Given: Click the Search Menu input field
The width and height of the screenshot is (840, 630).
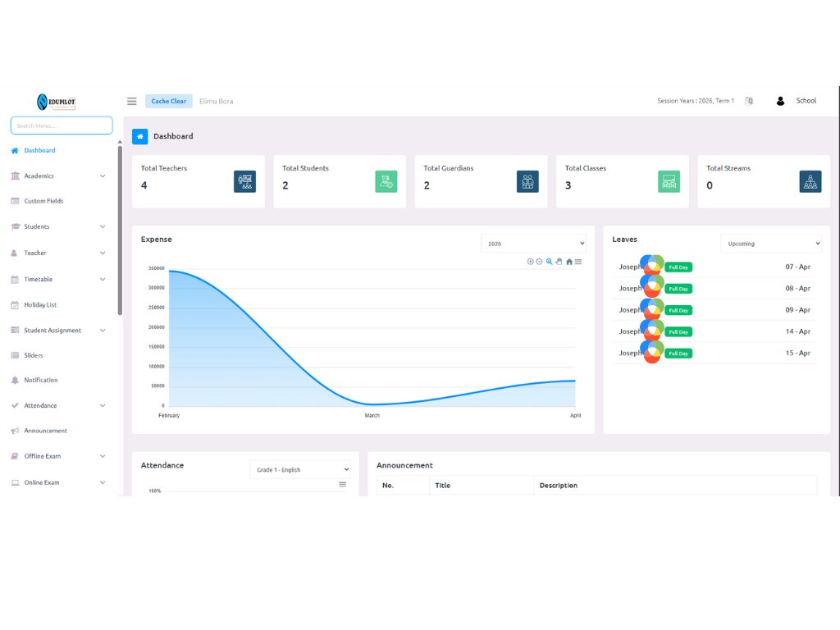Looking at the screenshot, I should (62, 126).
